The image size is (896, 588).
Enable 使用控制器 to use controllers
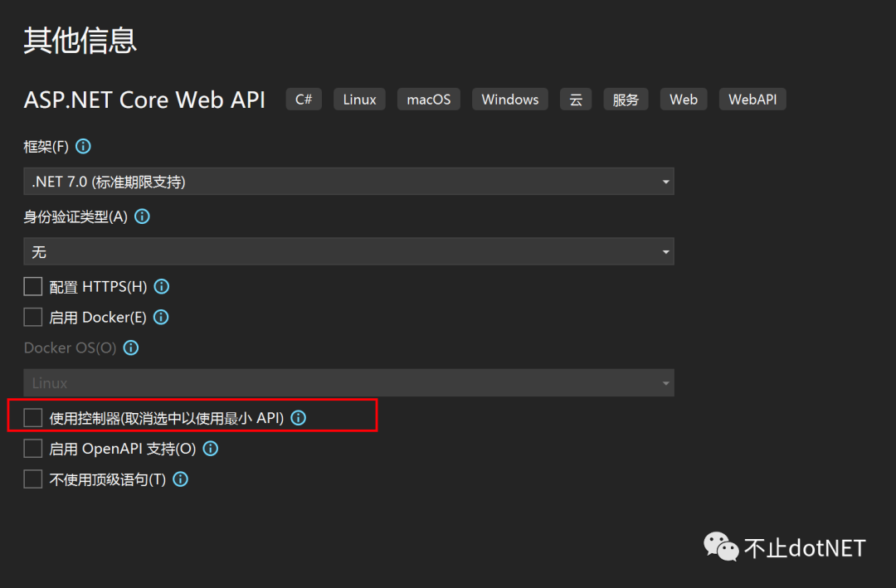(x=32, y=418)
